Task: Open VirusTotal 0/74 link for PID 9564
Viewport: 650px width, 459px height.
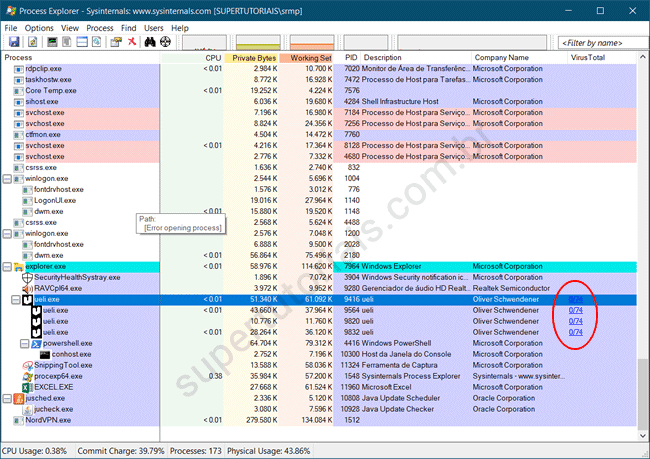Action: click(575, 311)
